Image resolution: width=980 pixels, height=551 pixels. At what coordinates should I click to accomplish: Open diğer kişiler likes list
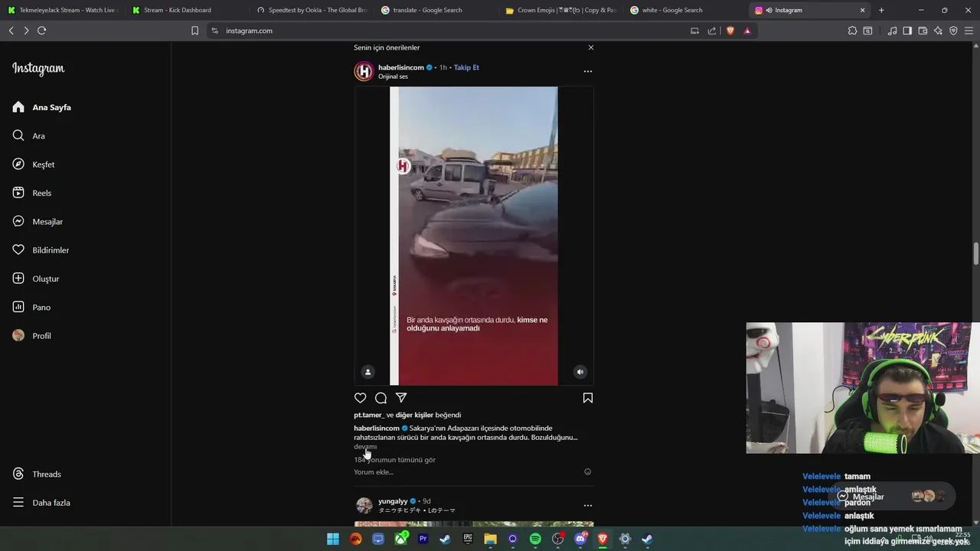pos(414,415)
